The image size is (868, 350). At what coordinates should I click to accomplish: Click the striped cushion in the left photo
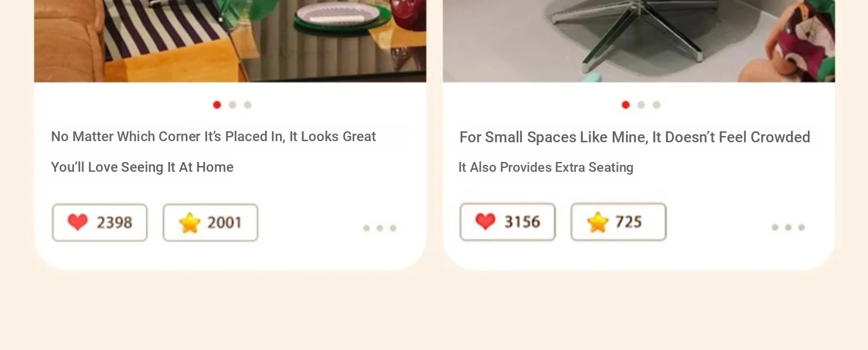(162, 29)
